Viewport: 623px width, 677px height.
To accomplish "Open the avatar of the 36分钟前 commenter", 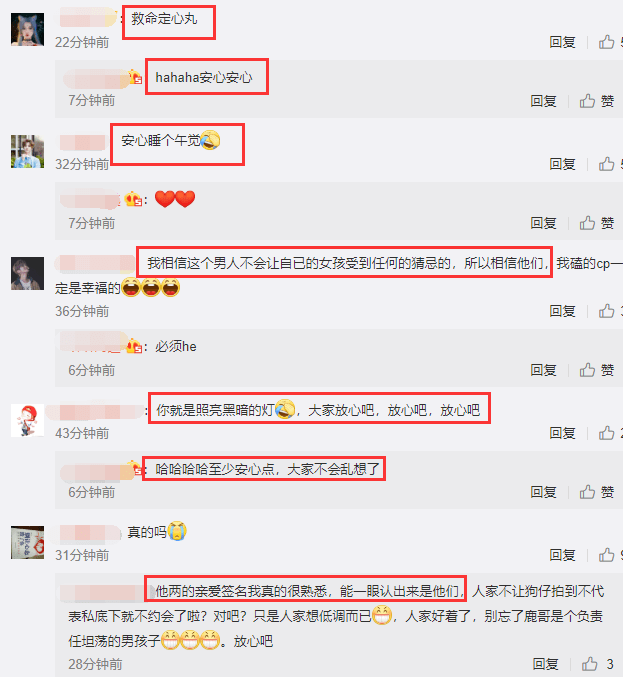I will (x=27, y=273).
